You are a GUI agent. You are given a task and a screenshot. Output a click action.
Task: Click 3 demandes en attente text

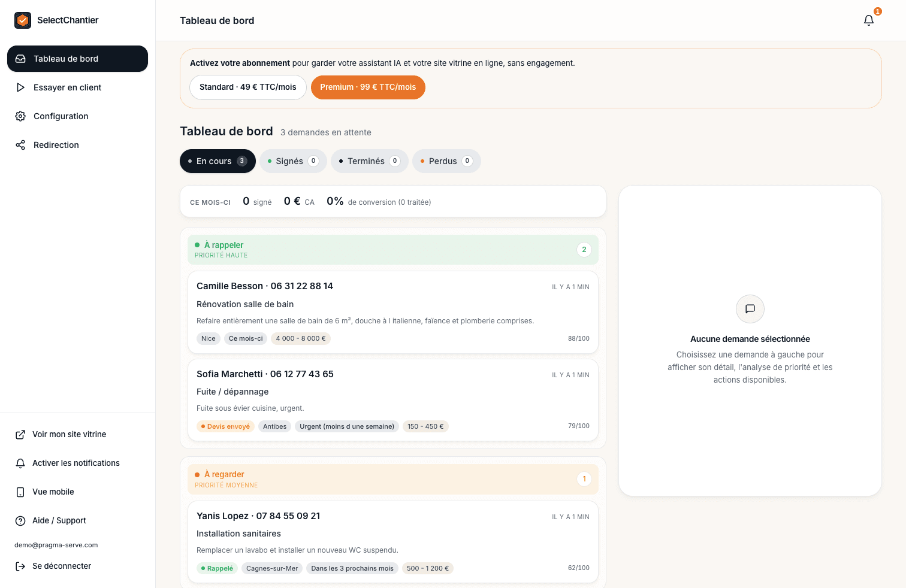(326, 132)
